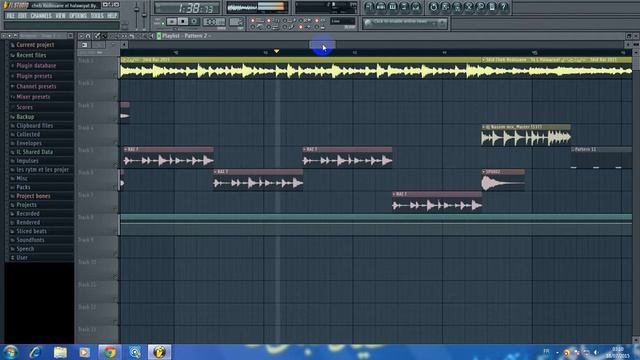Click the online news enable panel

point(405,23)
